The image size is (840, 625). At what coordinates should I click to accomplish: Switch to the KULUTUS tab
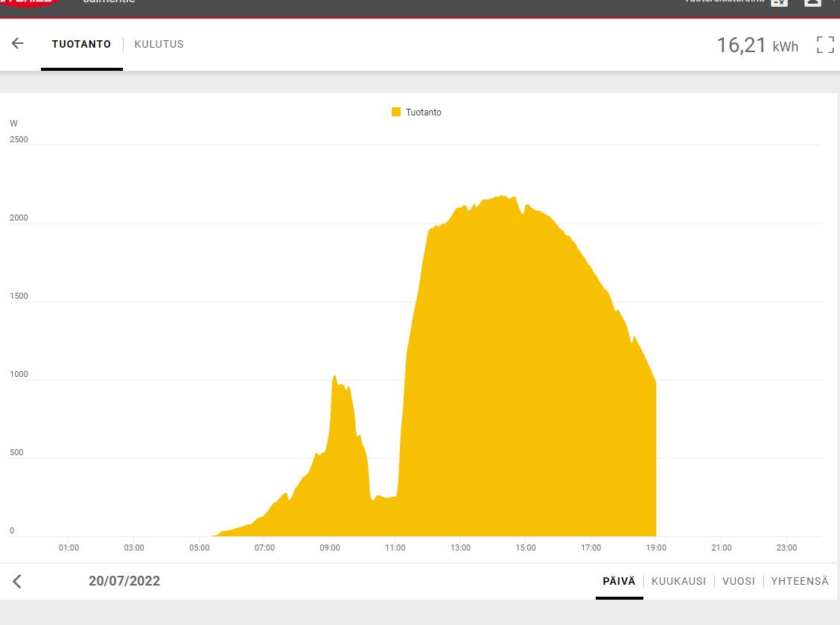tap(159, 44)
